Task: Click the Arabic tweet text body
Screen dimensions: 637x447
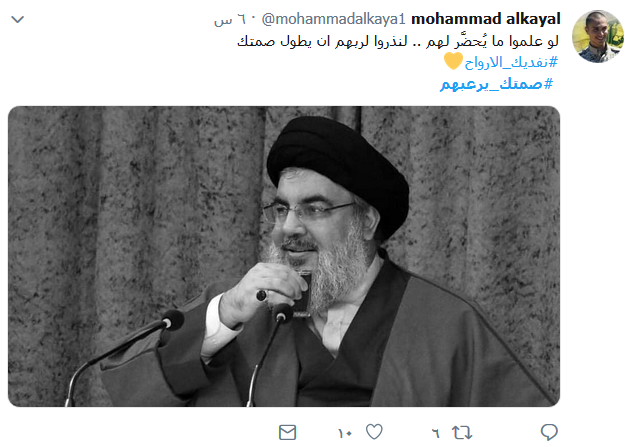Action: click(398, 41)
